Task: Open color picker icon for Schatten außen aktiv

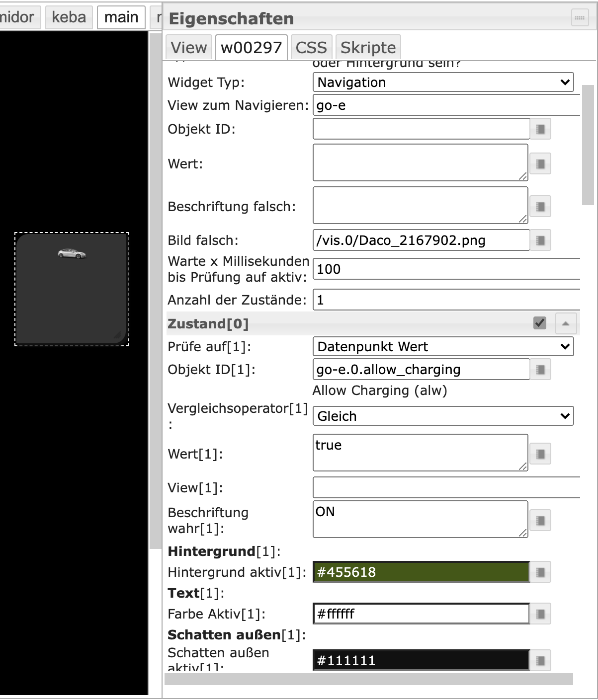Action: click(540, 661)
